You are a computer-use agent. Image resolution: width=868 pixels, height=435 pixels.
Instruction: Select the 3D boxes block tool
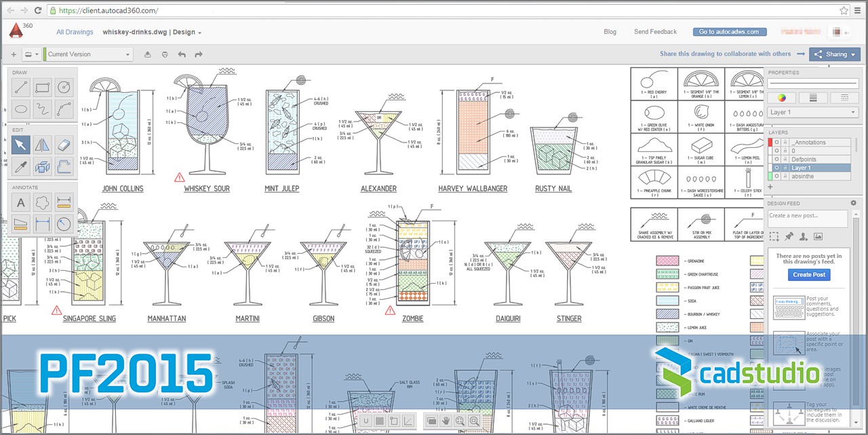42,166
